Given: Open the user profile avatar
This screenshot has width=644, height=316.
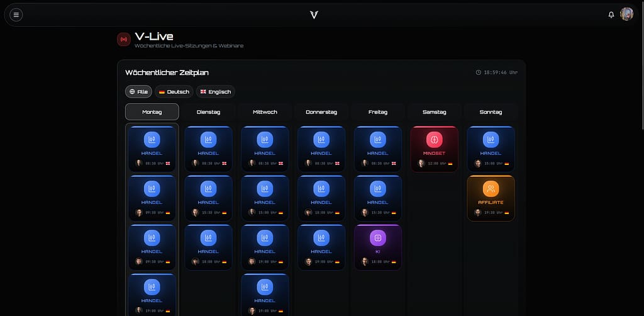Looking at the screenshot, I should [x=626, y=14].
